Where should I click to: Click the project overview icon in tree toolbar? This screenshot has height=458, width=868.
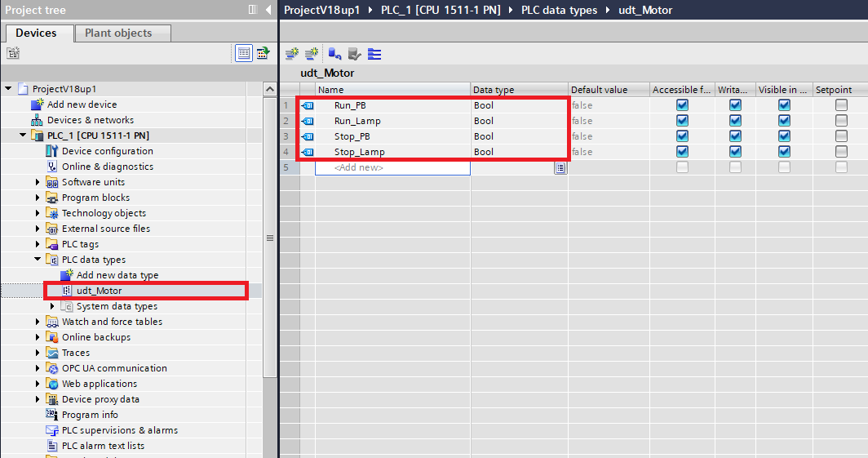[x=263, y=53]
